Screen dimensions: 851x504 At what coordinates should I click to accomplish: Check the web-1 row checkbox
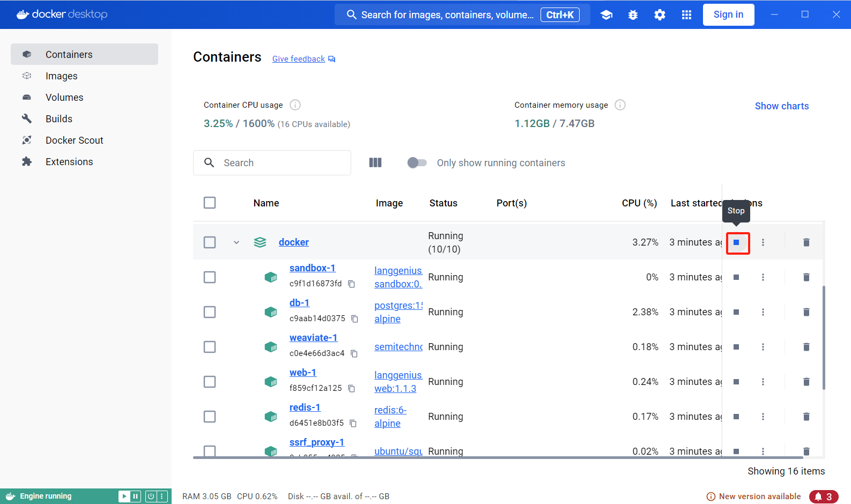[x=210, y=382]
